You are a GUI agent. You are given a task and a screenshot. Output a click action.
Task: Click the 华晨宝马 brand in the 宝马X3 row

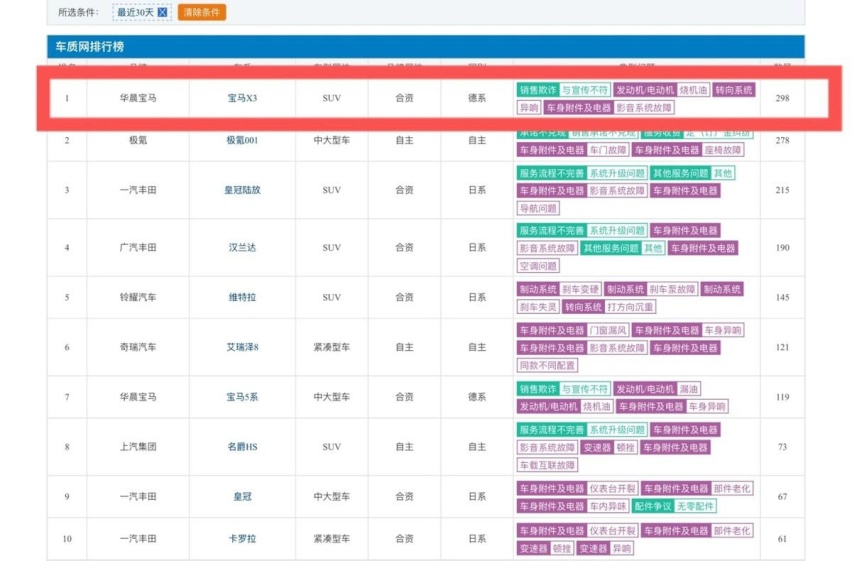pos(138,98)
